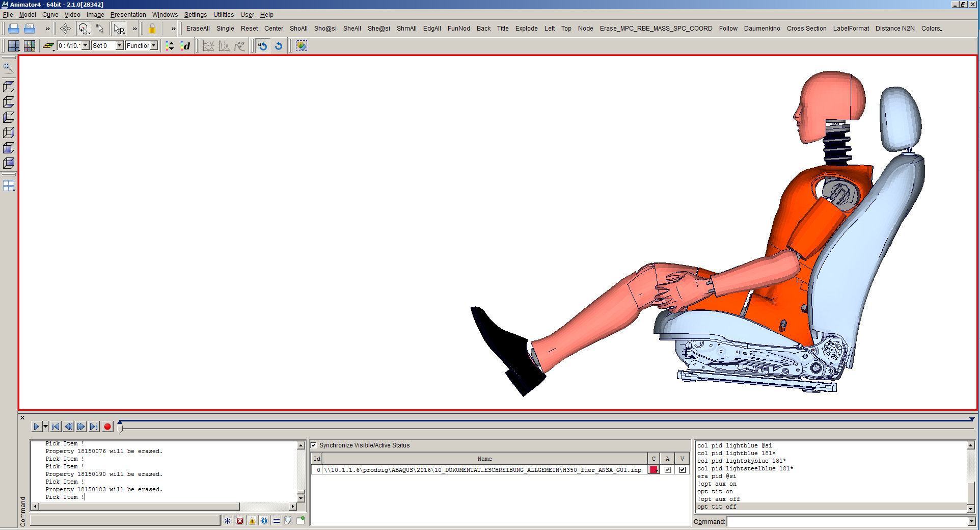This screenshot has width=980, height=530.
Task: Play the animation
Action: click(36, 427)
